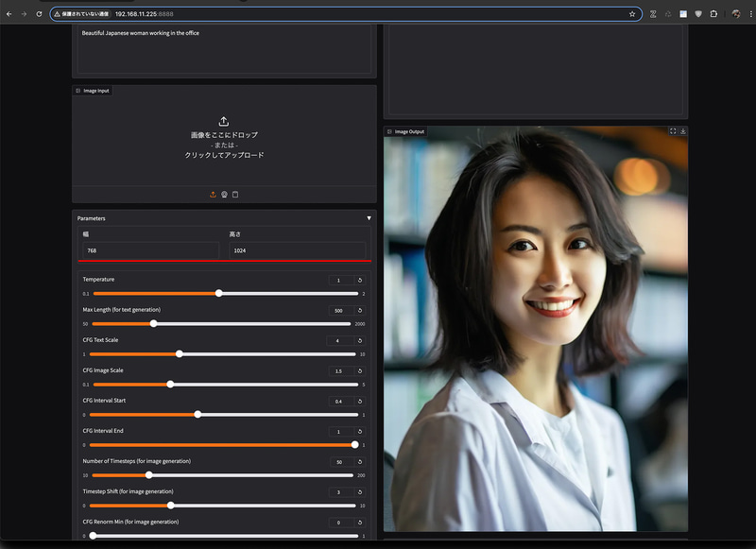Click the browser address bar URL
Image resolution: width=756 pixels, height=549 pixels.
click(145, 14)
